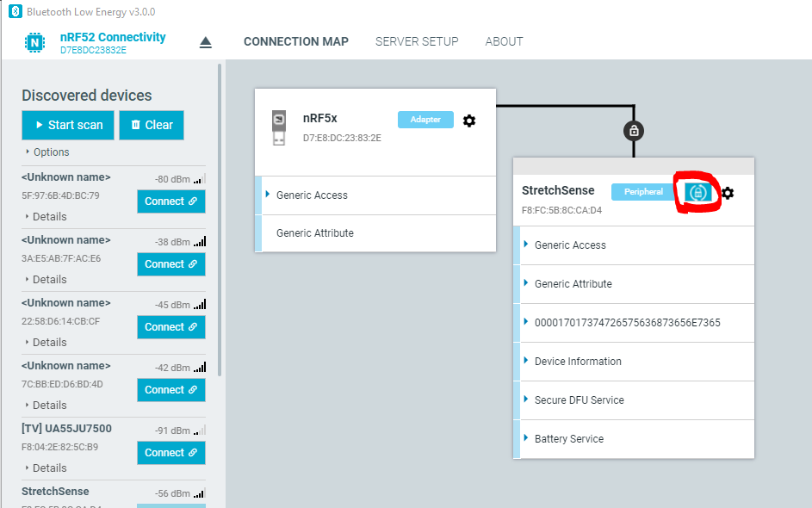Screen dimensions: 812x508
Task: Click the -38 dBm signal value
Action: coord(172,242)
